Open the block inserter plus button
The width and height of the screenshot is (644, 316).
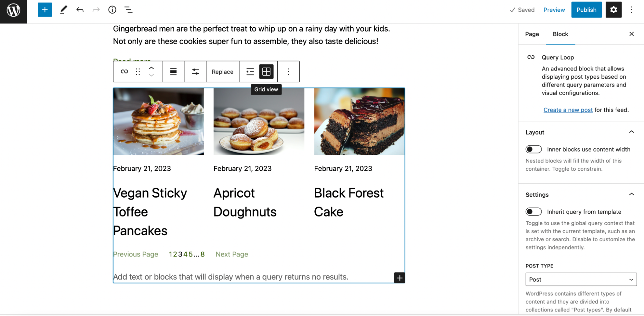(45, 10)
